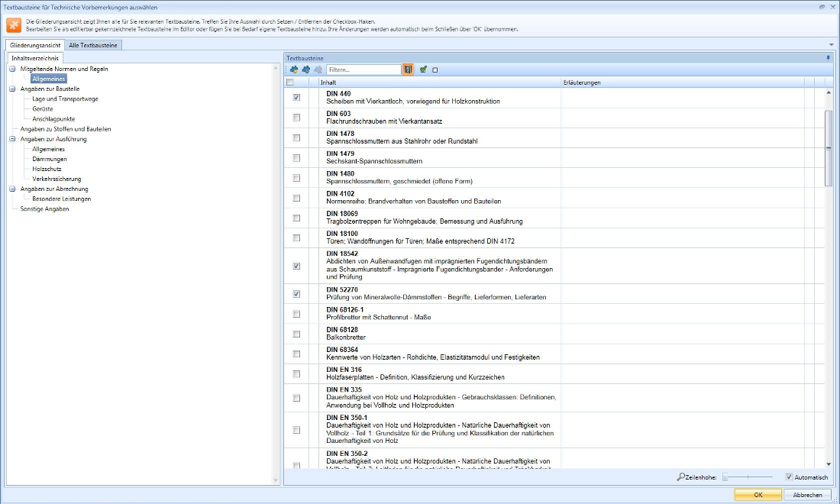Viewport: 840px width, 504px height.
Task: Click the greyed-out delete text block puzzle icon
Action: 318,69
